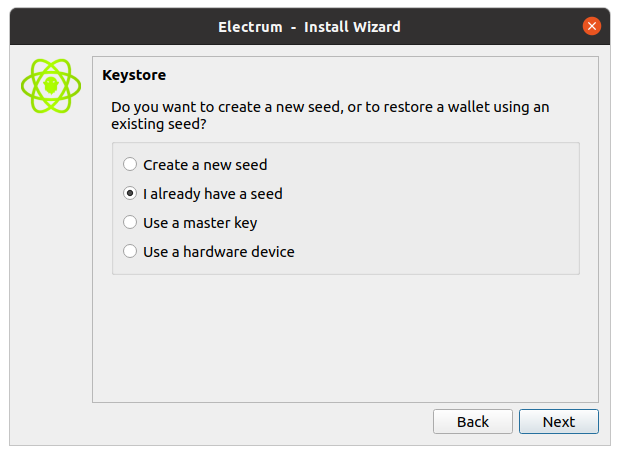Go to the previous step with Back

(473, 421)
